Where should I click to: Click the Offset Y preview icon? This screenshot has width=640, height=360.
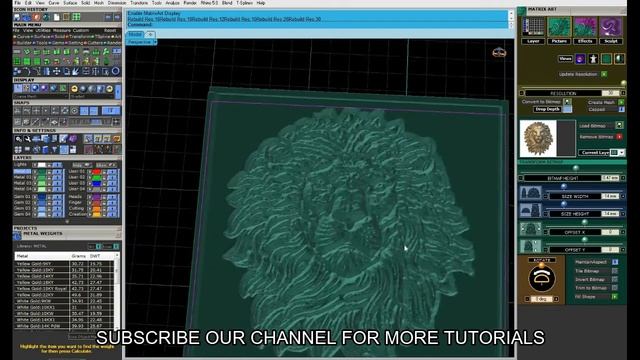tap(530, 246)
